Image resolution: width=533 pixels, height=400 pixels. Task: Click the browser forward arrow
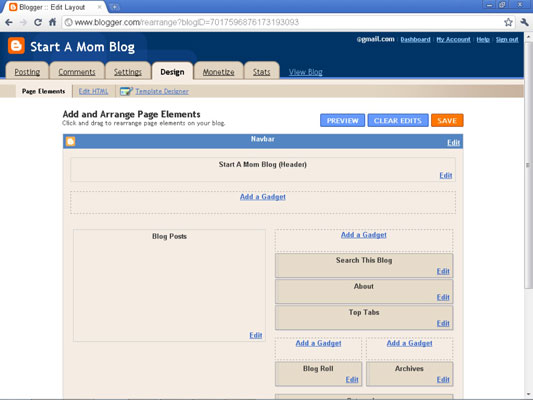click(x=23, y=22)
